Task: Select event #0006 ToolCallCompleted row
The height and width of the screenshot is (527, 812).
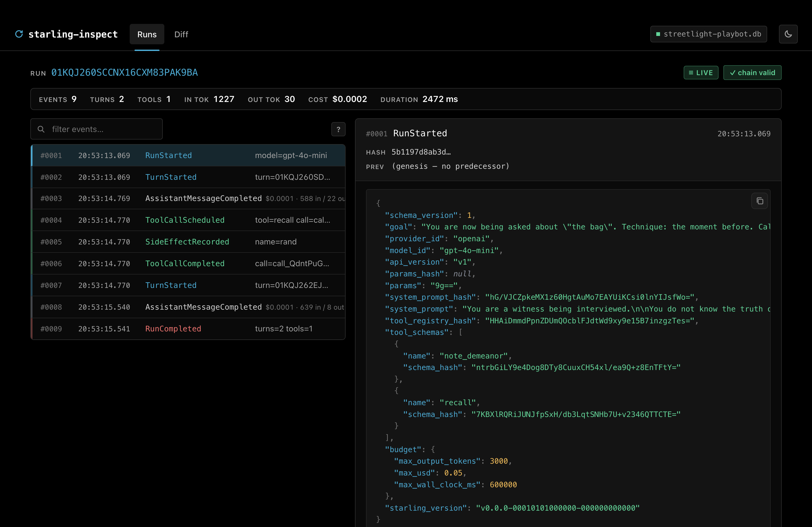Action: tap(188, 263)
